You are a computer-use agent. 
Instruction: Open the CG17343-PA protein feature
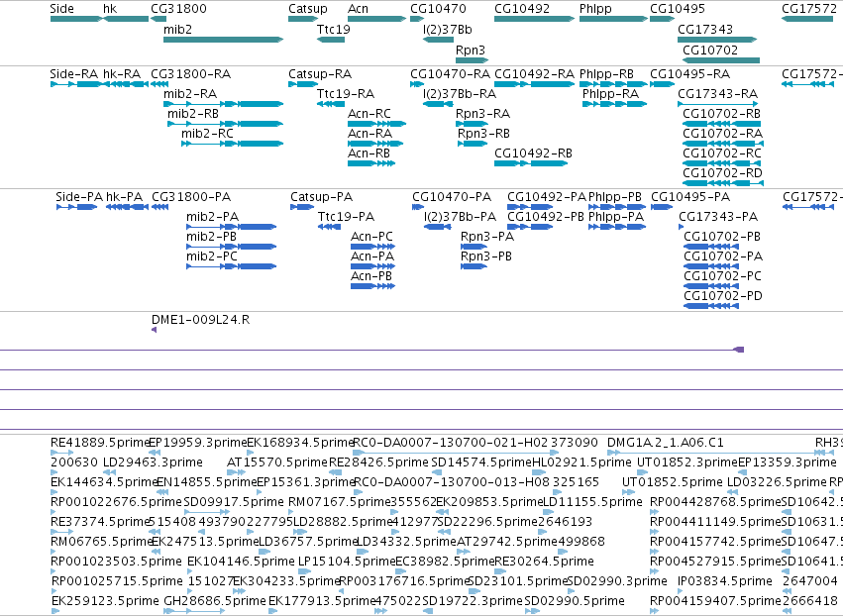(682, 227)
